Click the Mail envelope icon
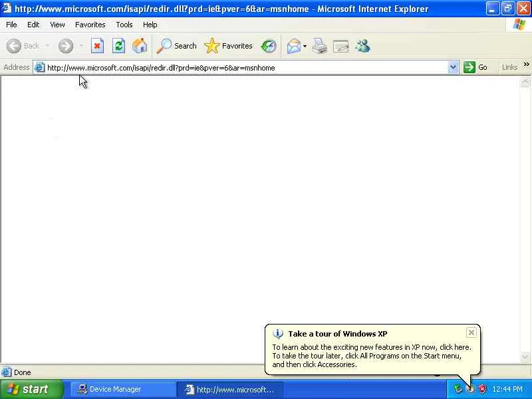Screen dimensions: 532x399 (x=293, y=46)
